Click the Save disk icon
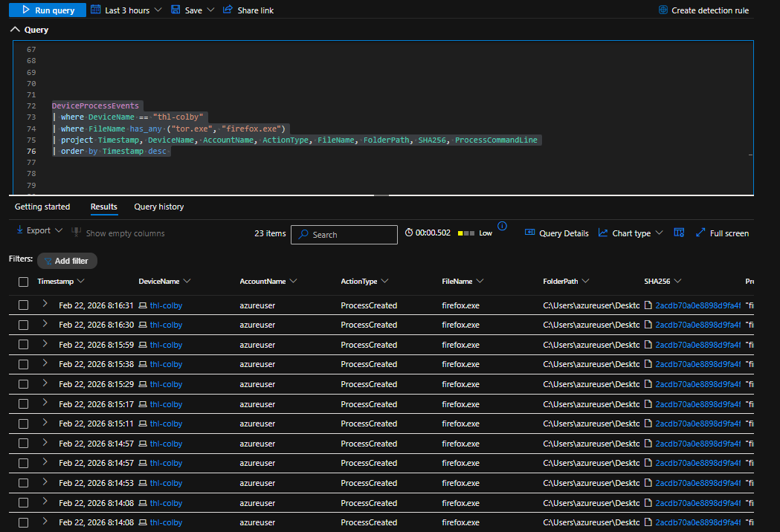The image size is (780, 532). pos(175,10)
